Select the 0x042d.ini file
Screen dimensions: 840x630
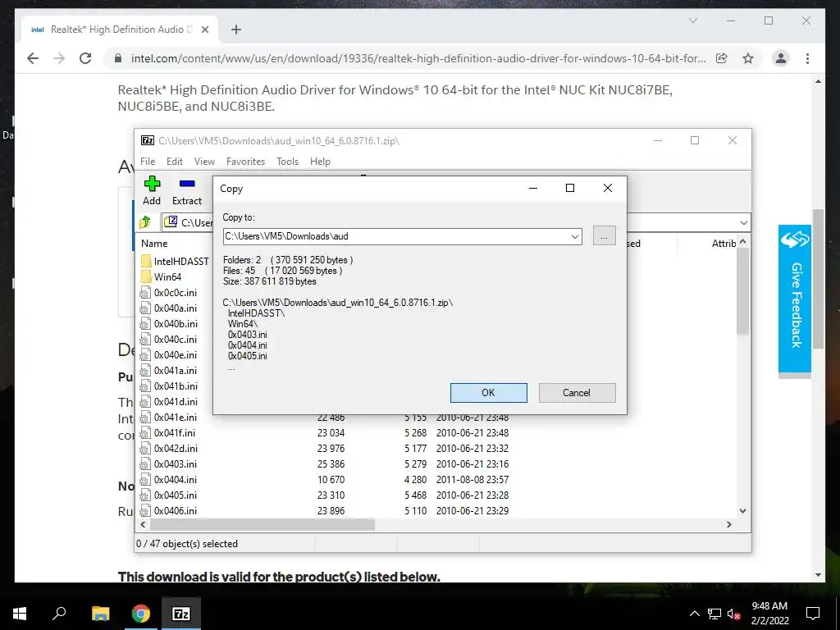click(169, 448)
